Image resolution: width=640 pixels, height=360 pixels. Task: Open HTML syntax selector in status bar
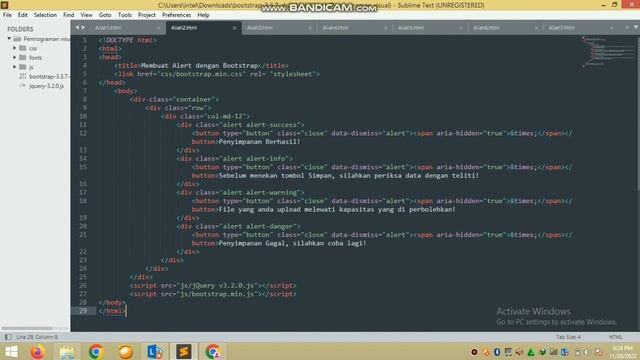pos(616,337)
